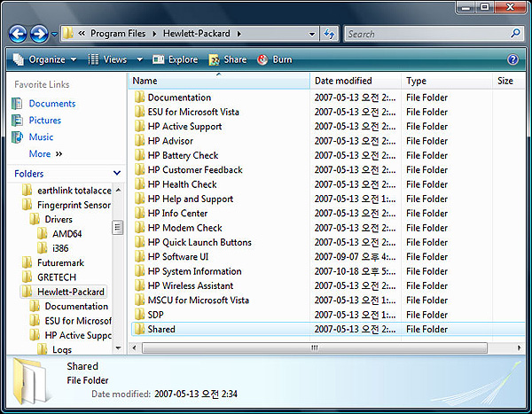Sort by Size column header
The width and height of the screenshot is (532, 414).
[x=508, y=81]
